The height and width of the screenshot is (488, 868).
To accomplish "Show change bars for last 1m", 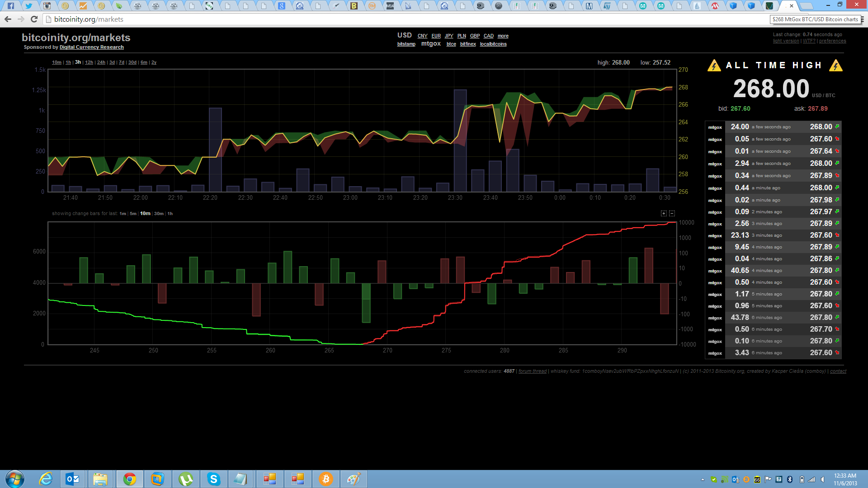I will [x=123, y=214].
